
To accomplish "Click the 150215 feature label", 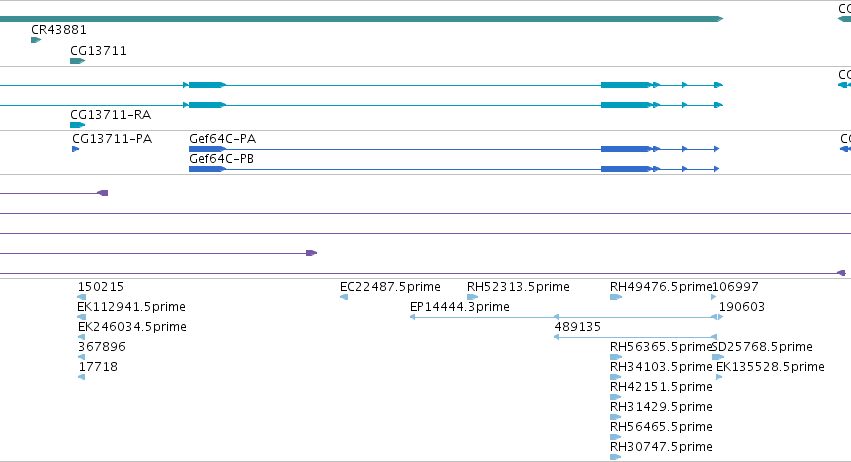I will [101, 287].
